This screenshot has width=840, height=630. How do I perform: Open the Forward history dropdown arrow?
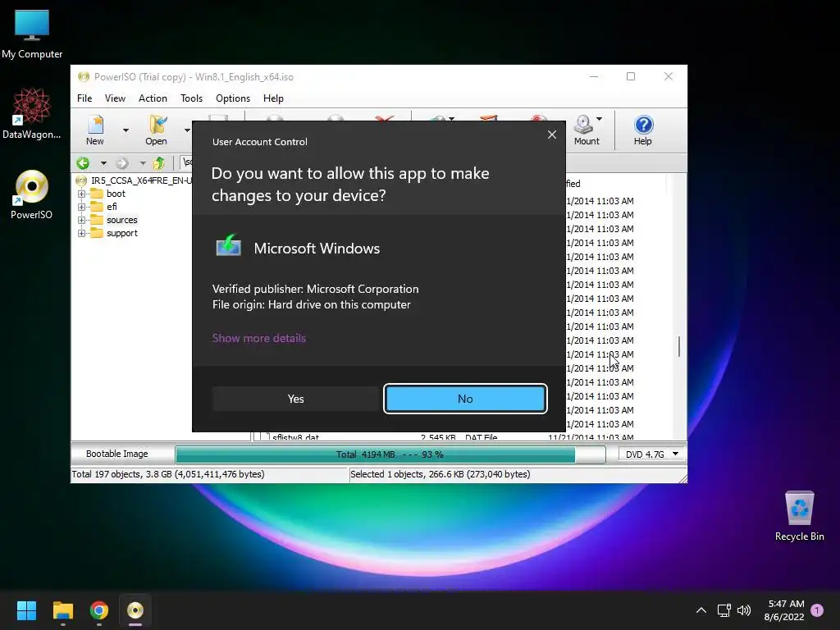pyautogui.click(x=143, y=163)
